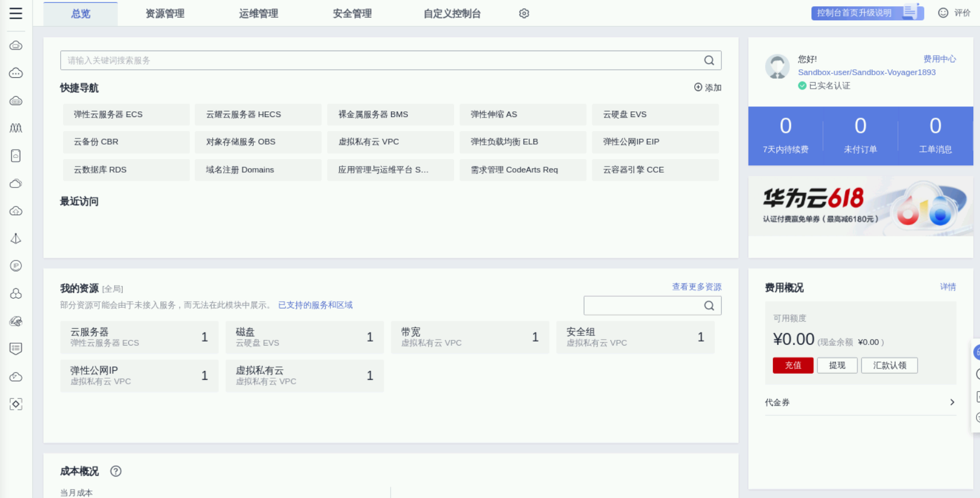
Task: Open sidebar diamond-in-brackets icon
Action: [16, 404]
